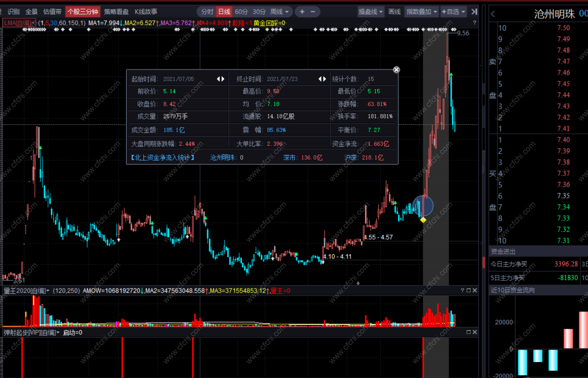Click the latest red bar in fund-flow chart
Screen dimensions: 588x378
(x=583, y=330)
